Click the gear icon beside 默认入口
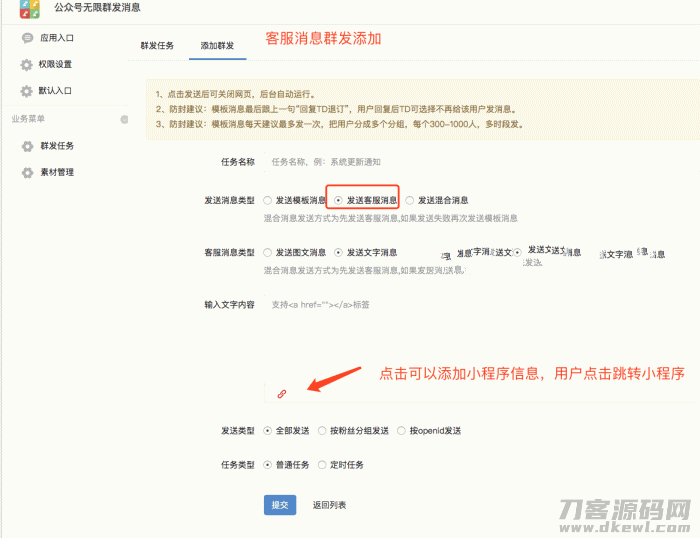The image size is (700, 538). (x=27, y=91)
